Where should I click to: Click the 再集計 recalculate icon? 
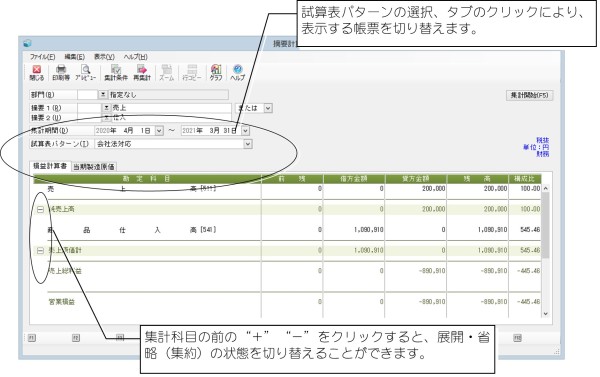click(142, 73)
